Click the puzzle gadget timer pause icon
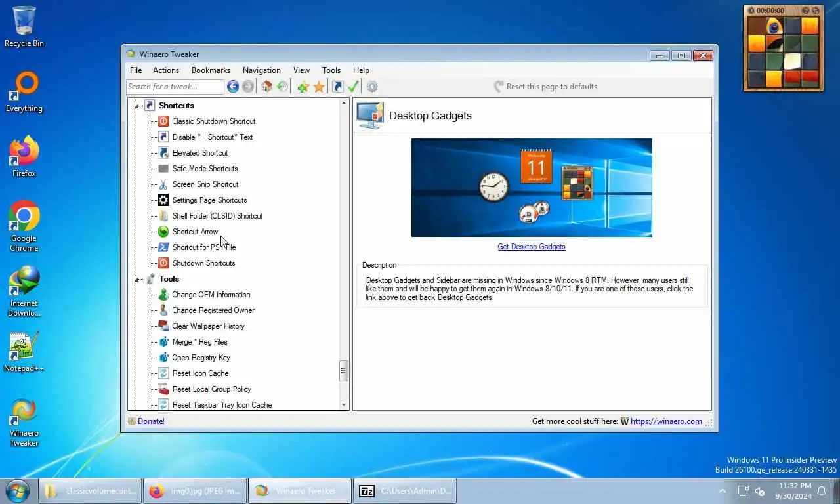This screenshot has height=504, width=840. pyautogui.click(x=751, y=10)
